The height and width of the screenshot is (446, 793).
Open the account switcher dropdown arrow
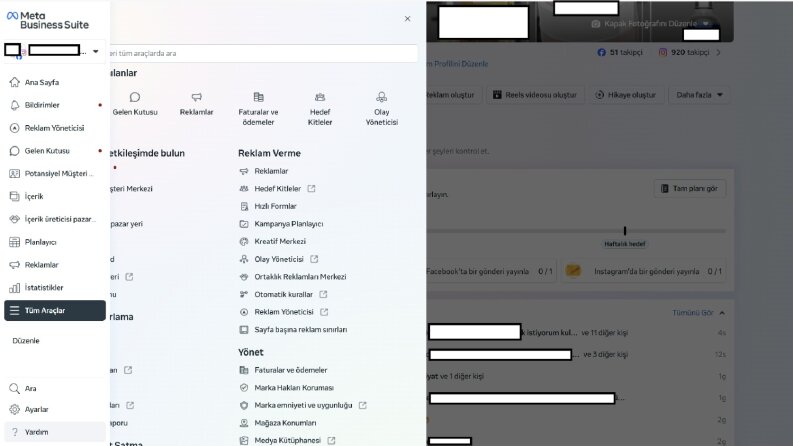96,51
